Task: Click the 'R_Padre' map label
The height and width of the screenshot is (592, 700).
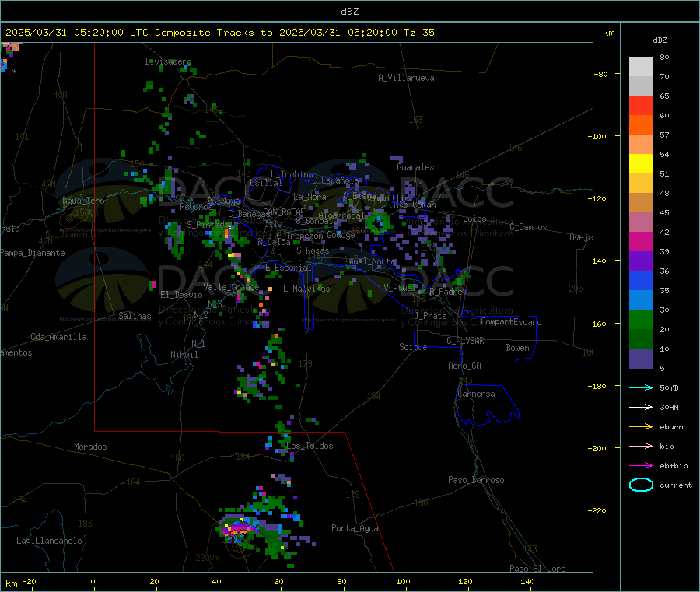Action: click(446, 292)
